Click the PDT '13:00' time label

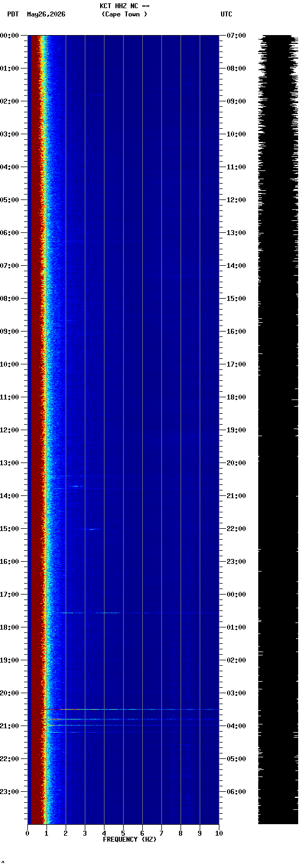click(10, 463)
